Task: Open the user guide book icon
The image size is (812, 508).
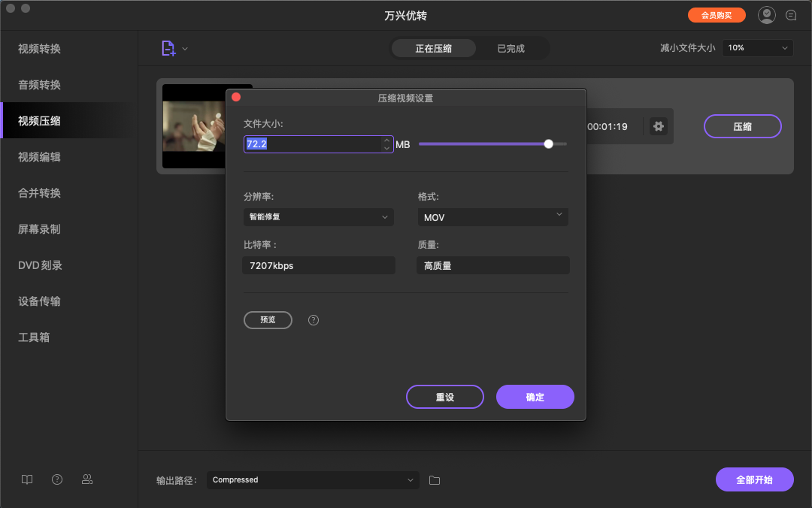Action: tap(27, 479)
